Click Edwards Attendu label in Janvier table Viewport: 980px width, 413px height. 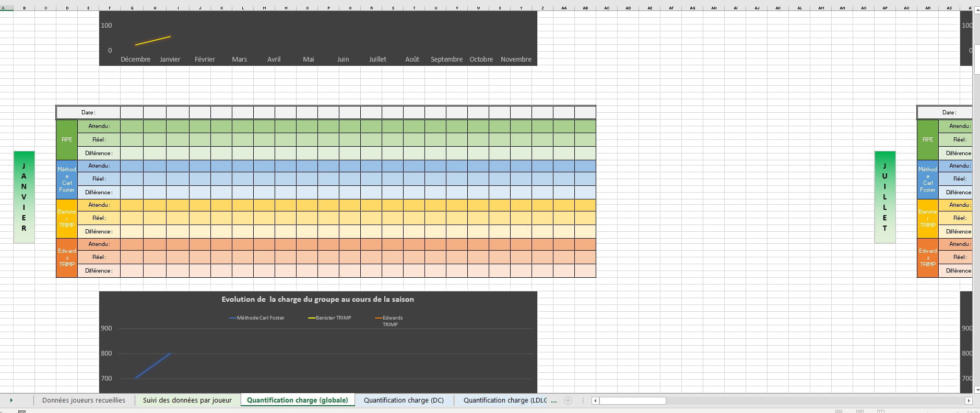pos(99,244)
